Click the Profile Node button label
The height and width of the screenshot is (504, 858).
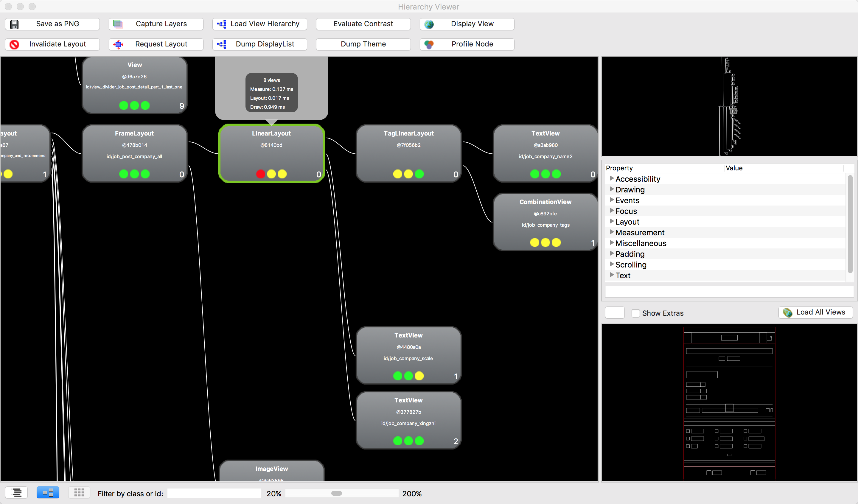tap(472, 44)
